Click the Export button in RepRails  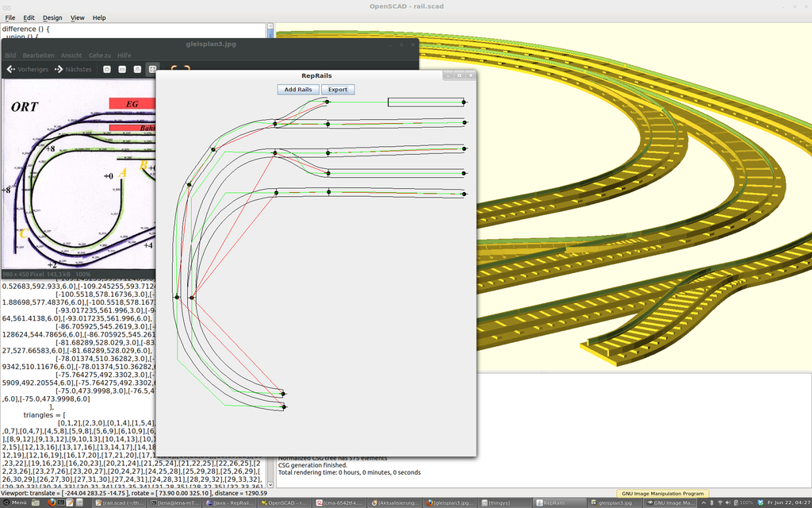[x=338, y=90]
